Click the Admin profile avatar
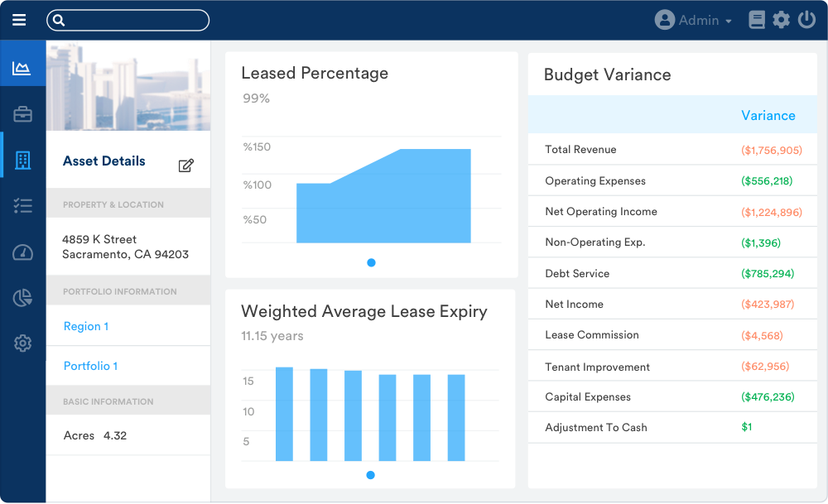828x504 pixels. point(665,19)
